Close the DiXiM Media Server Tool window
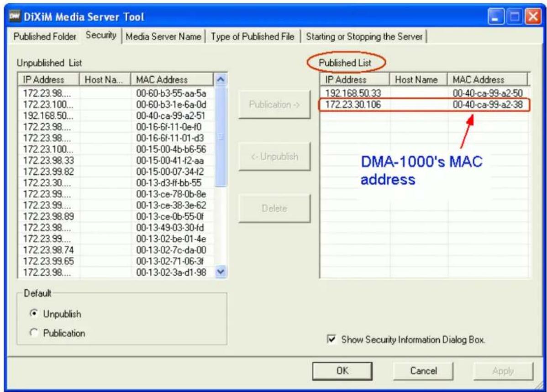Screen dimensions: 547x392 tap(533, 17)
